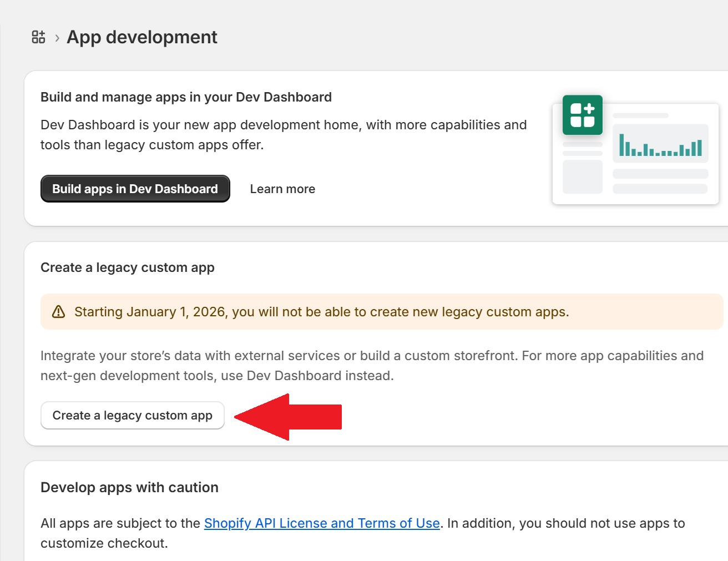Click the Develop apps with caution heading

click(129, 487)
